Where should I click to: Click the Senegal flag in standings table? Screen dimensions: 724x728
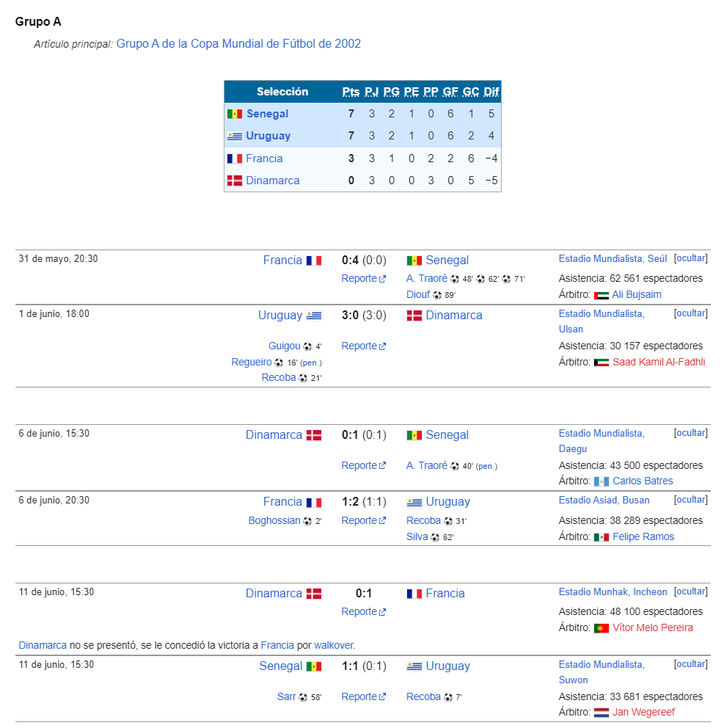pos(235,114)
